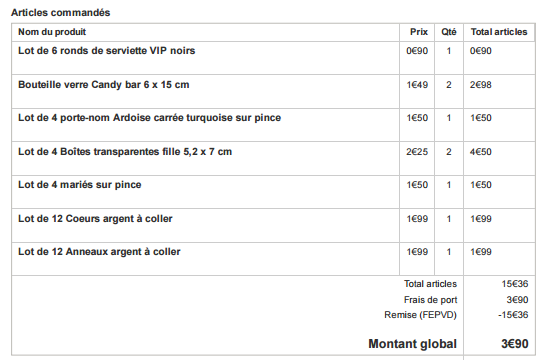Screen dimensions: 544x360
Task: Click the 'Prix' column header
Action: coord(419,32)
